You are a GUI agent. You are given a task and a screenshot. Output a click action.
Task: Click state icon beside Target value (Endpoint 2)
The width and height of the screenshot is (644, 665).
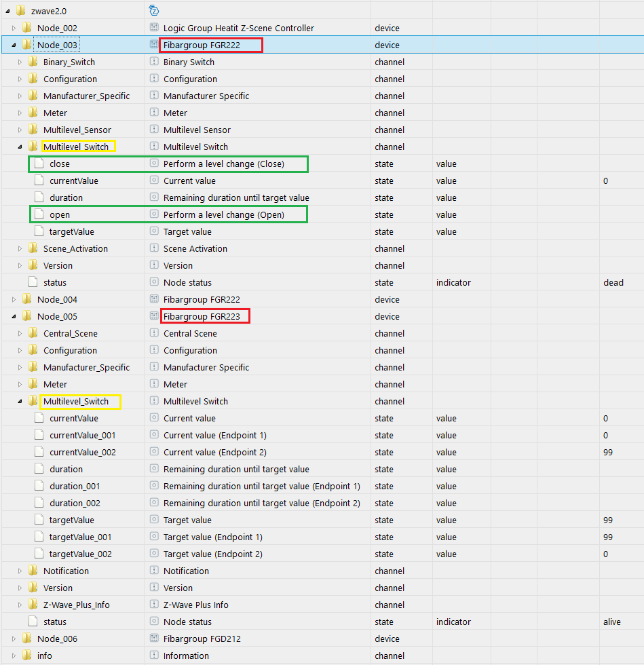tap(154, 554)
